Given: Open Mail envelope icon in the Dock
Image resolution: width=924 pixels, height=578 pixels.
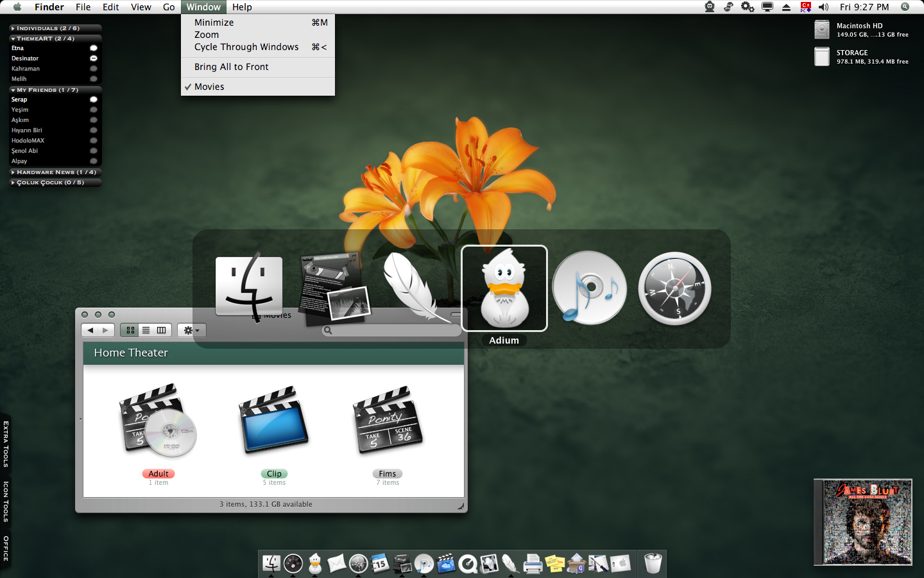Looking at the screenshot, I should pos(337,563).
